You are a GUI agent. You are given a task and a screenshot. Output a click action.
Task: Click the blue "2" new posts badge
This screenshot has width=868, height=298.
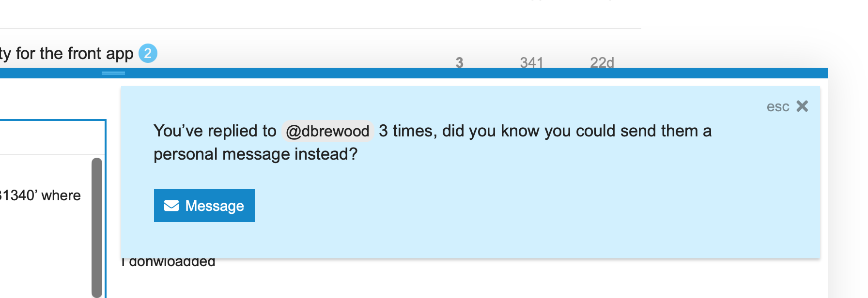148,53
